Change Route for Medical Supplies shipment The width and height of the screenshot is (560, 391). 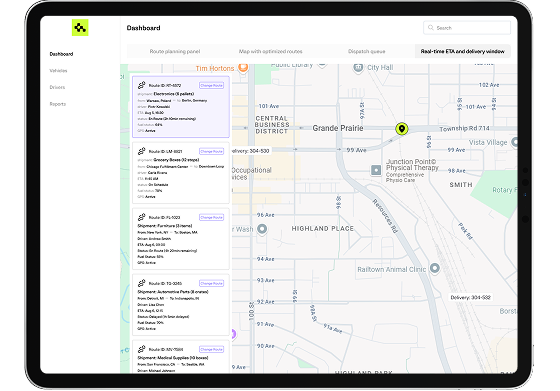point(211,349)
